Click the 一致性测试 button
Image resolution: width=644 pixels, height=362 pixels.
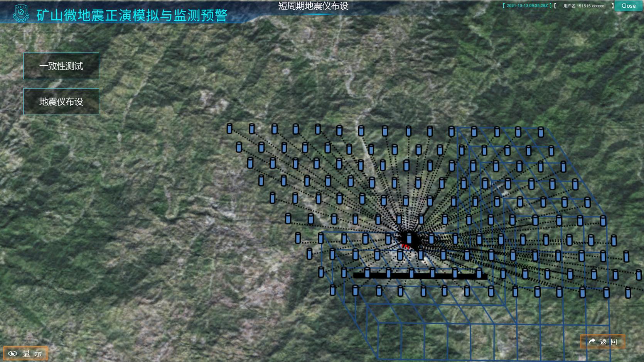point(61,66)
